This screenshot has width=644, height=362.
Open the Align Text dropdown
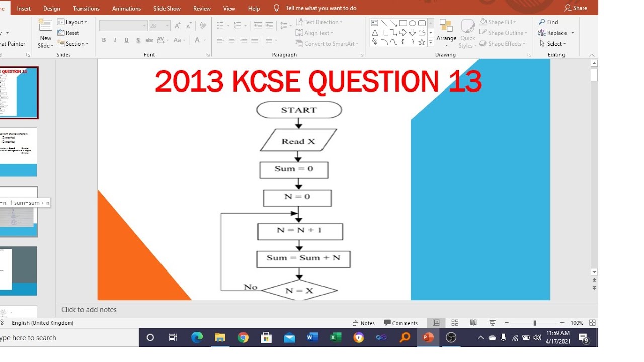click(x=315, y=33)
